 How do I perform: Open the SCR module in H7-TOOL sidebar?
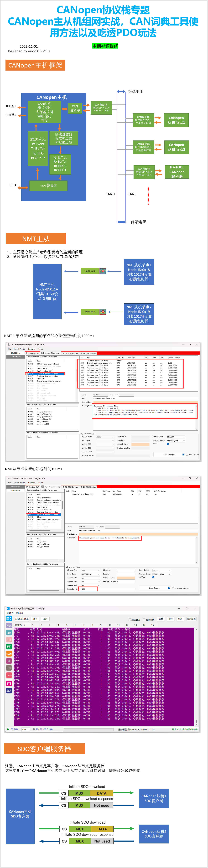tap(9, 691)
